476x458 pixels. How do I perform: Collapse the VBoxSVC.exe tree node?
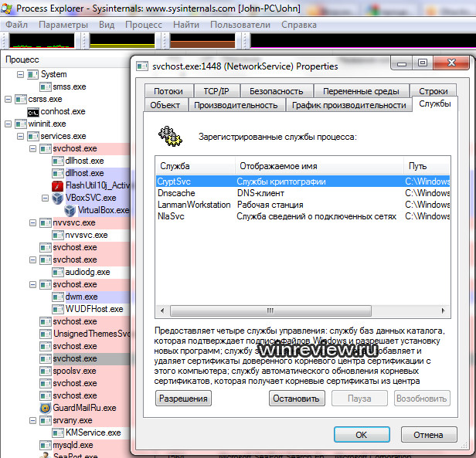[45, 198]
